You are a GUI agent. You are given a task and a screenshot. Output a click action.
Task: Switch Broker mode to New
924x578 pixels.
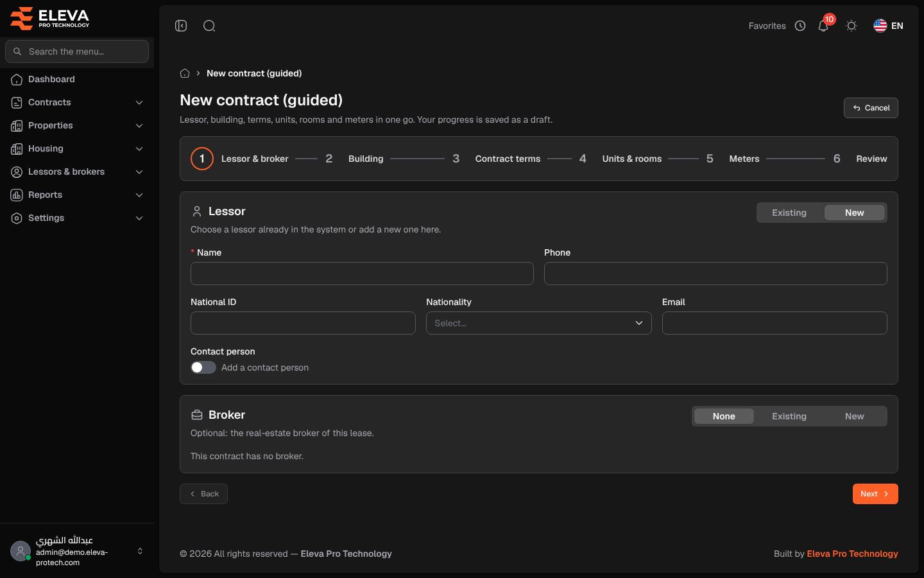point(855,416)
